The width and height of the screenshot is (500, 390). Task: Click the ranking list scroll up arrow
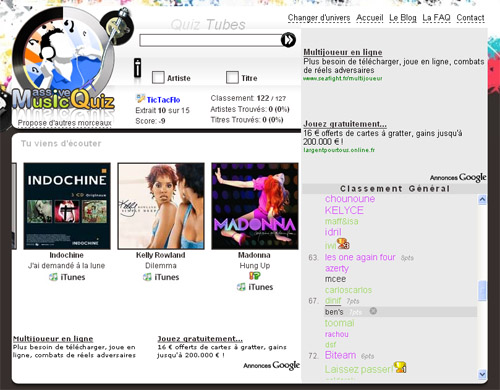point(482,200)
